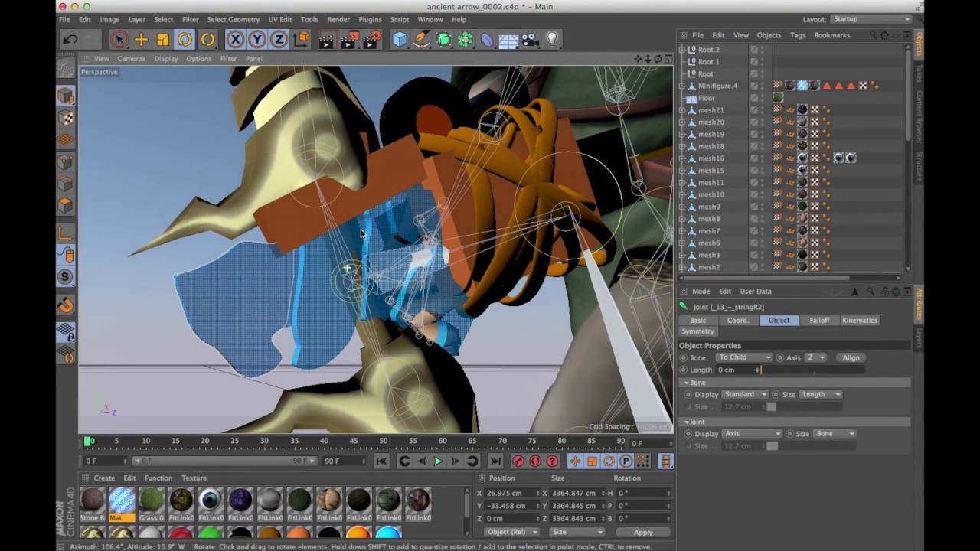
Task: Click the Align button
Action: (x=851, y=357)
